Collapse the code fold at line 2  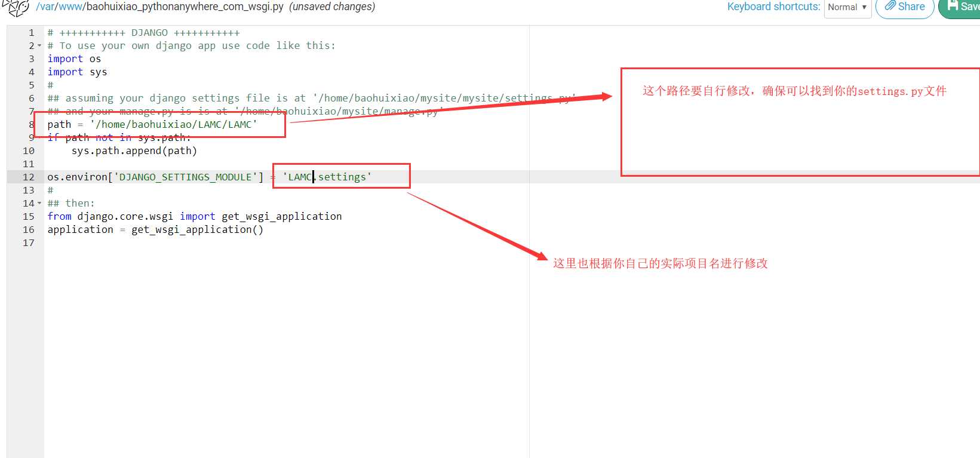click(x=39, y=46)
